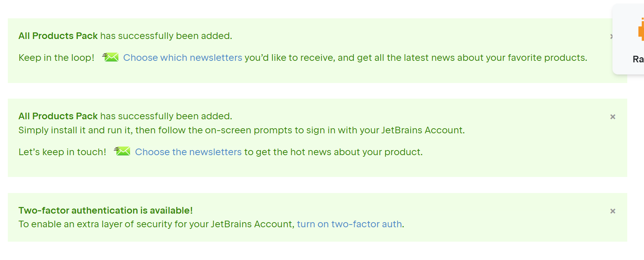Select the partially visible Ra card label
The height and width of the screenshot is (260, 644).
(x=638, y=59)
